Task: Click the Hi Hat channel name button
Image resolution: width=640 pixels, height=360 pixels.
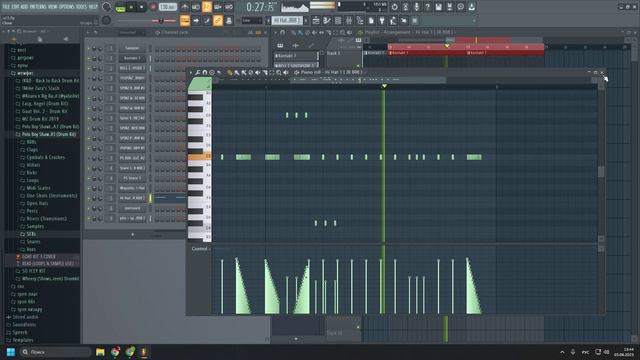Action: pos(132,198)
